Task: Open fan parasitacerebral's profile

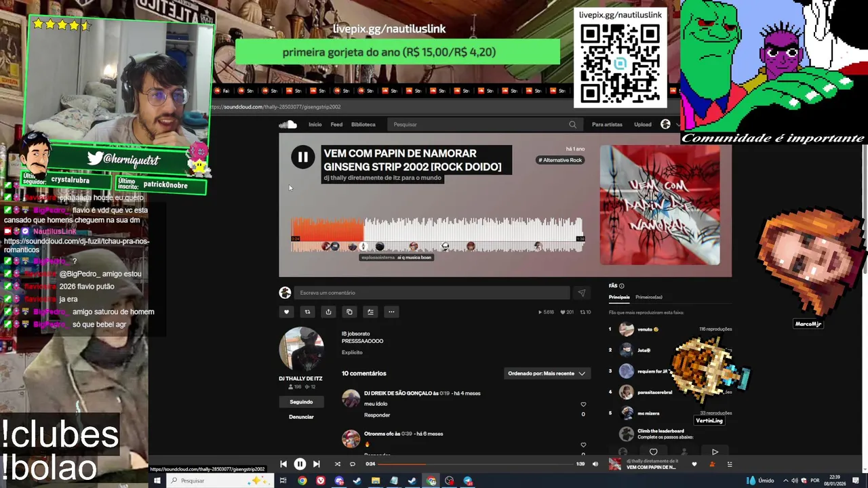Action: coord(654,392)
